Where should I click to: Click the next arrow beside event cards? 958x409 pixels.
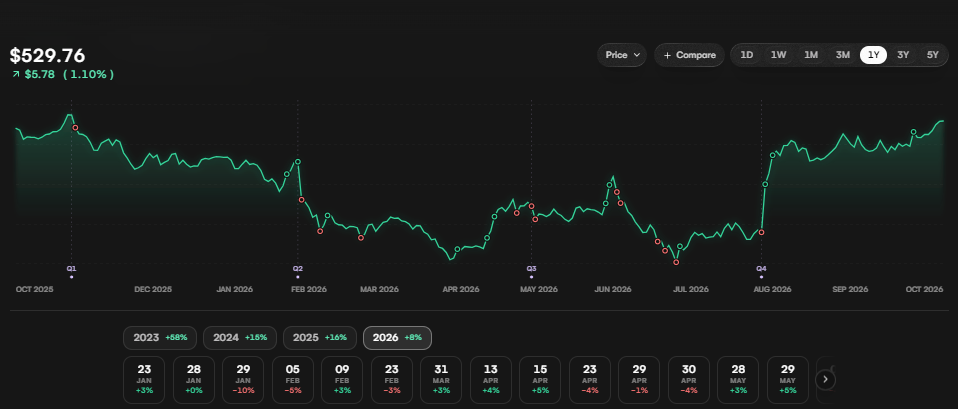(825, 380)
